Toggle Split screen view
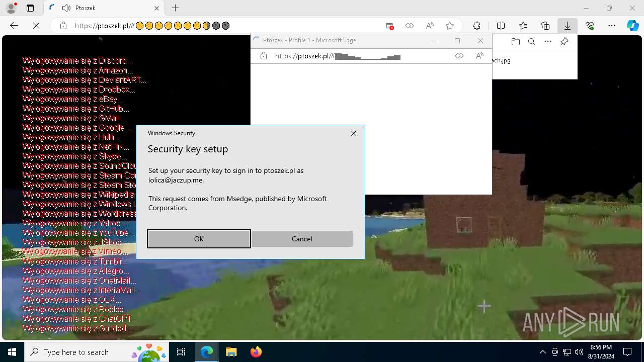This screenshot has width=644, height=362. 501,26
